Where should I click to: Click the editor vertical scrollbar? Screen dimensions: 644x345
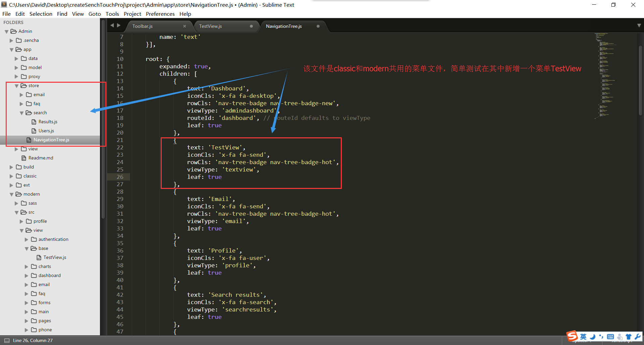(641, 80)
